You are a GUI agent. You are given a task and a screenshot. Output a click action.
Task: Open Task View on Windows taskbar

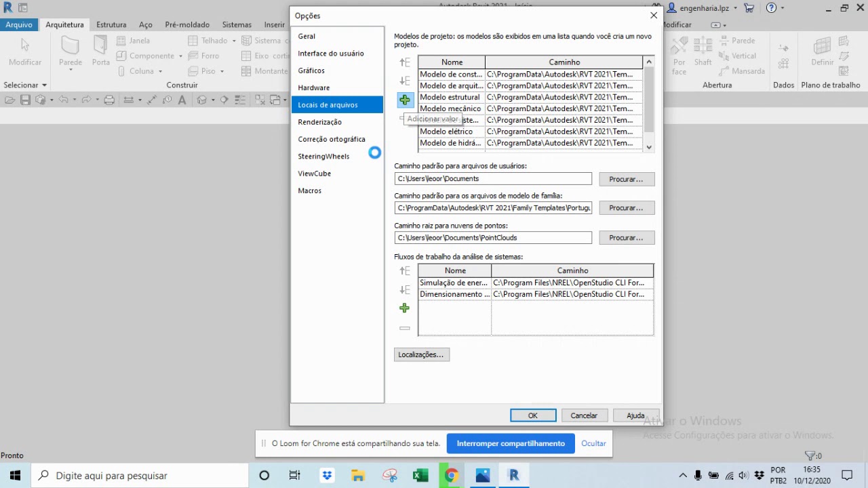[x=294, y=476]
